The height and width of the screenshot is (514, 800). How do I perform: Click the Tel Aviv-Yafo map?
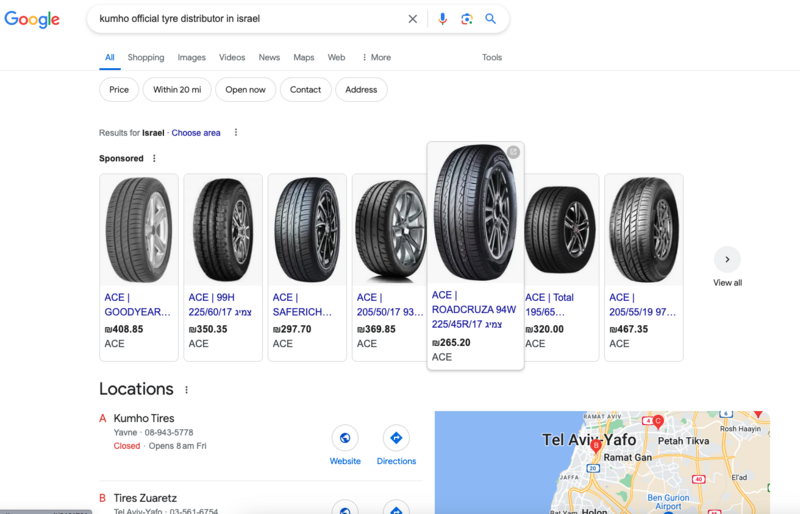coord(602,462)
